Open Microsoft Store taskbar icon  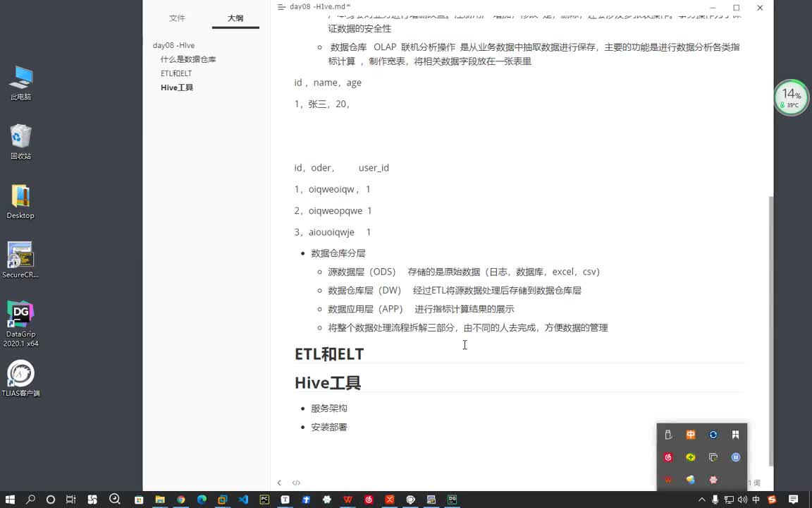139,500
